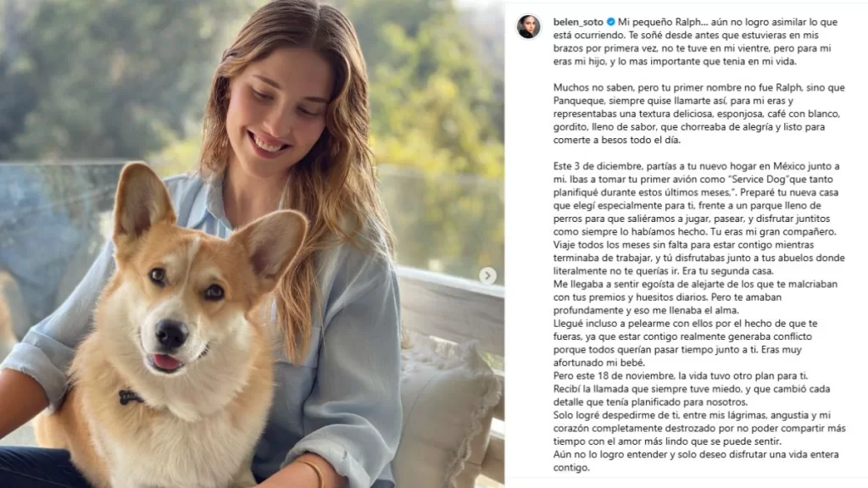Click sentence starting 'Solo logré despedirme'
This screenshot has height=488, width=868.
(699, 428)
